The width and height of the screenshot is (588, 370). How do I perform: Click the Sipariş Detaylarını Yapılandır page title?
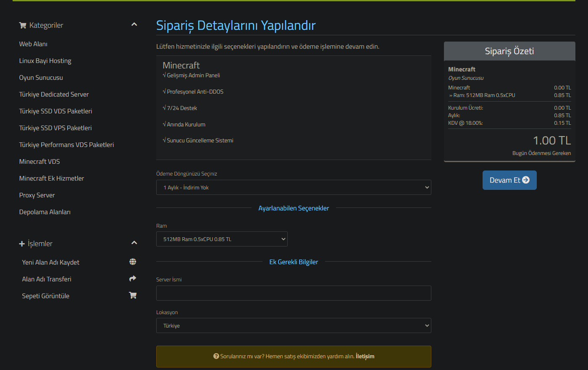pyautogui.click(x=236, y=26)
